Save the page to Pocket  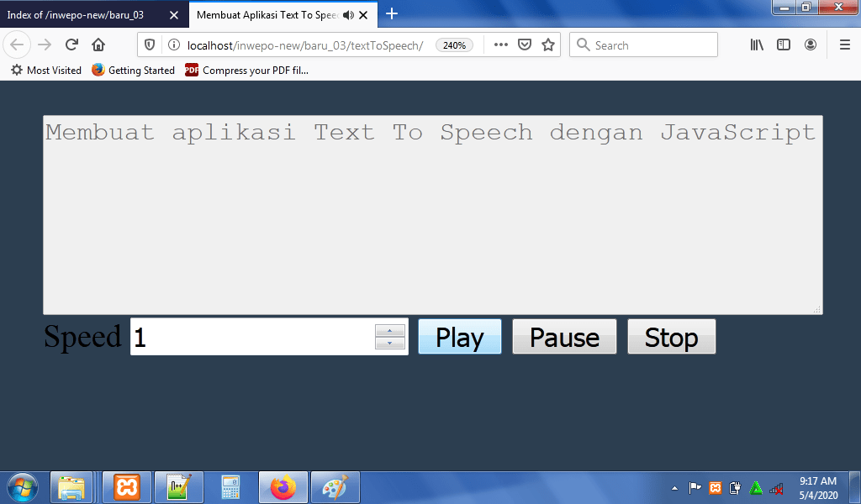point(525,45)
